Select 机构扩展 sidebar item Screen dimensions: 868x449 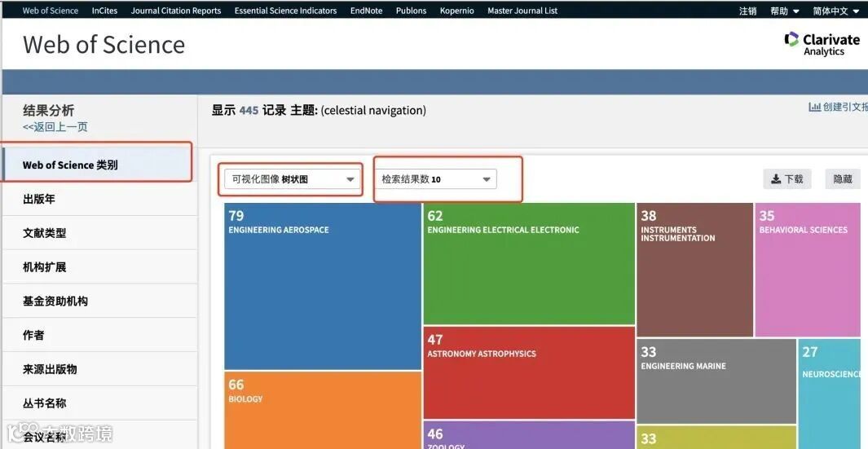tap(99, 266)
